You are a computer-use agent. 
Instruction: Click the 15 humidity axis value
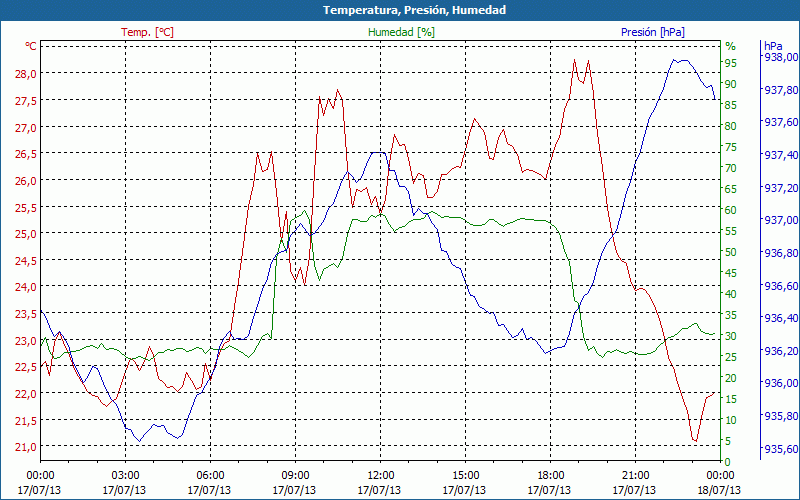(x=731, y=399)
